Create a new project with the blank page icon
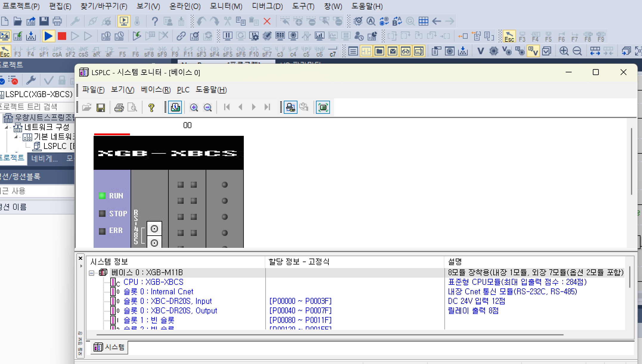Viewport: 642px width, 364px height. pos(5,21)
